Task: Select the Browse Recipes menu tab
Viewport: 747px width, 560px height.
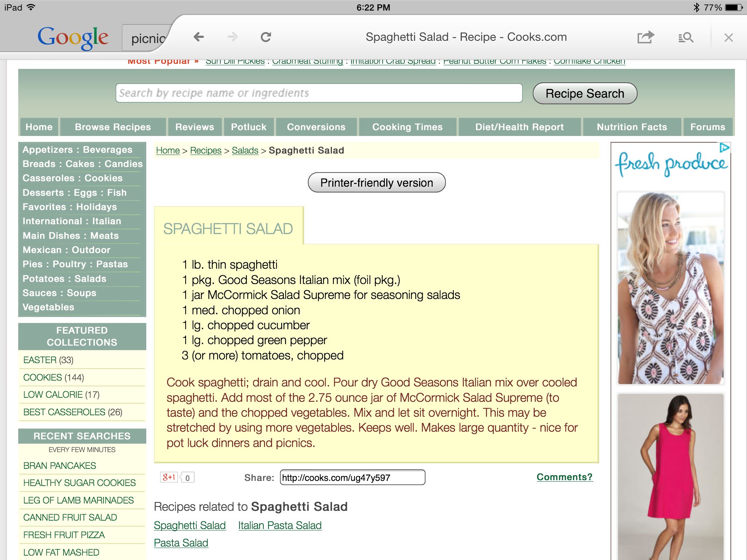Action: point(113,127)
